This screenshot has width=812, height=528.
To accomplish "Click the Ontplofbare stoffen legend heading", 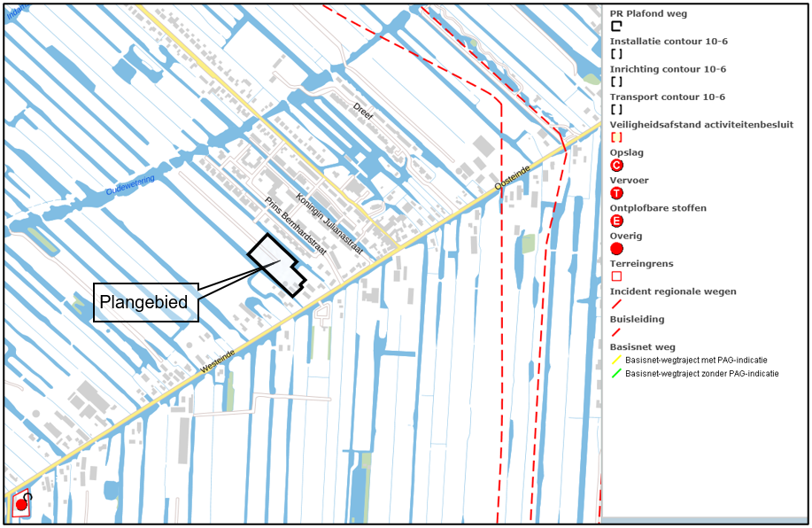I will (x=658, y=208).
